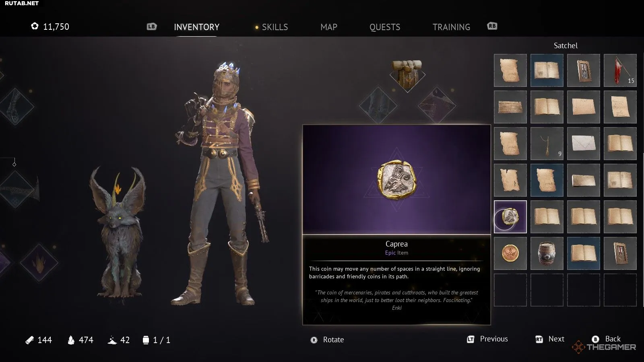Select the white envelope item
This screenshot has height=362, width=644.
pos(583,144)
